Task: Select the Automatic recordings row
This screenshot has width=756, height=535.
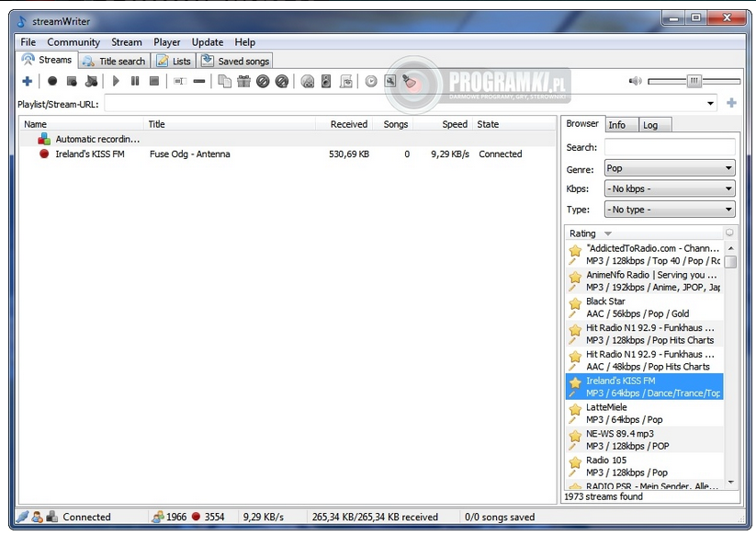Action: (x=288, y=139)
